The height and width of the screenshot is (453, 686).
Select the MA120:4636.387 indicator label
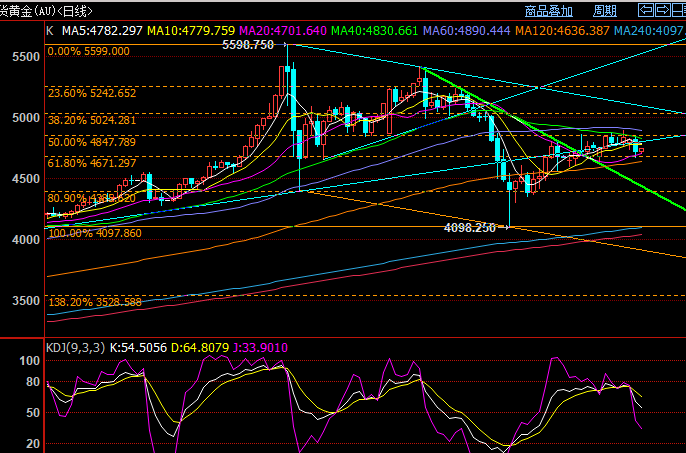(x=562, y=31)
